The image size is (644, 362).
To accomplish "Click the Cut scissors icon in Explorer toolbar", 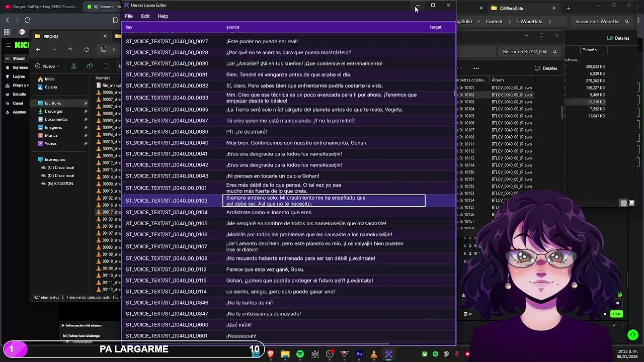I will pos(73,66).
